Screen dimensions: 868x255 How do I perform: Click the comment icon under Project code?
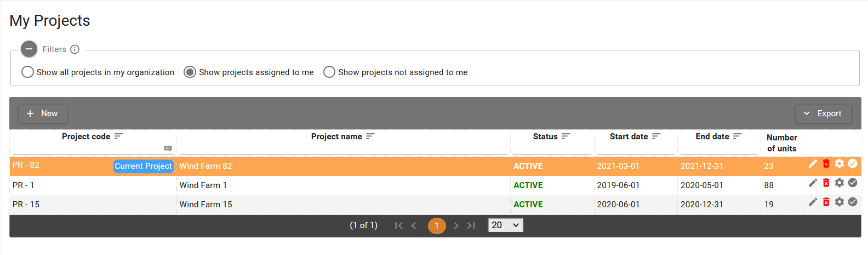tap(168, 149)
